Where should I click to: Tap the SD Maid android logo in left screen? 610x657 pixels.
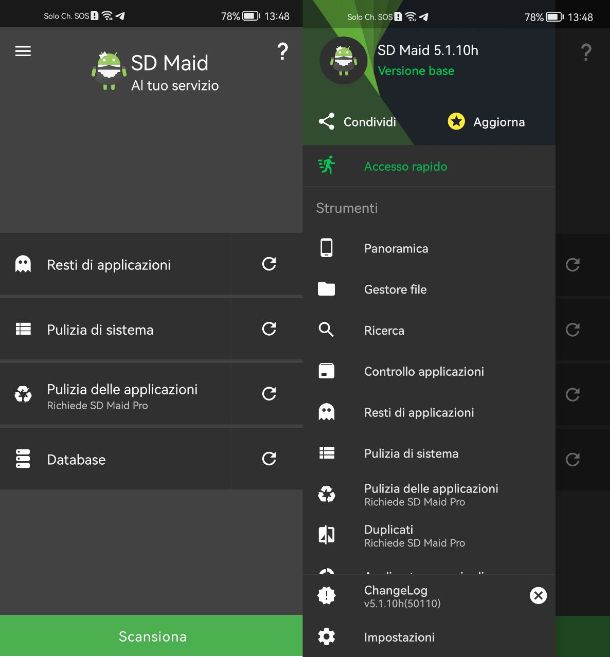(x=109, y=70)
